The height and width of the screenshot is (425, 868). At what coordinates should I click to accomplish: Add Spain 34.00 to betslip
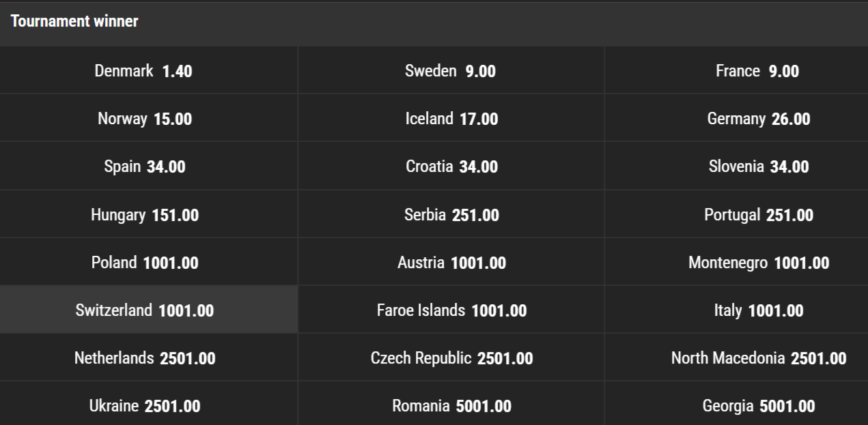point(144,167)
